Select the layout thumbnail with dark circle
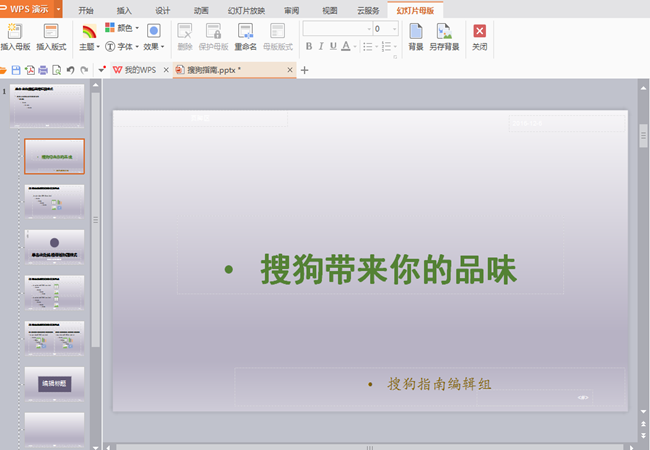Screen dimensions: 650x450 coord(54,247)
